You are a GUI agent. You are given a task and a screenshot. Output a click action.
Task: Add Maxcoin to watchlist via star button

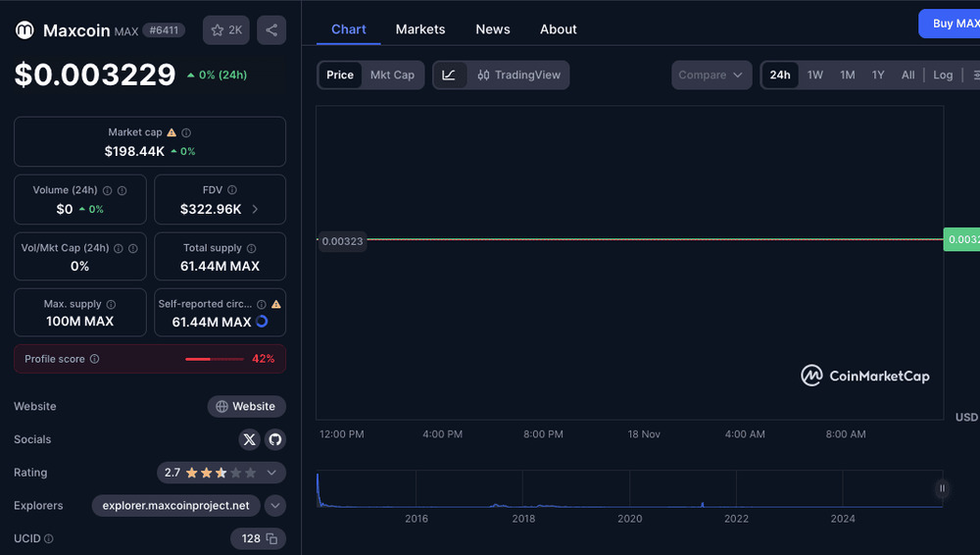tap(226, 30)
